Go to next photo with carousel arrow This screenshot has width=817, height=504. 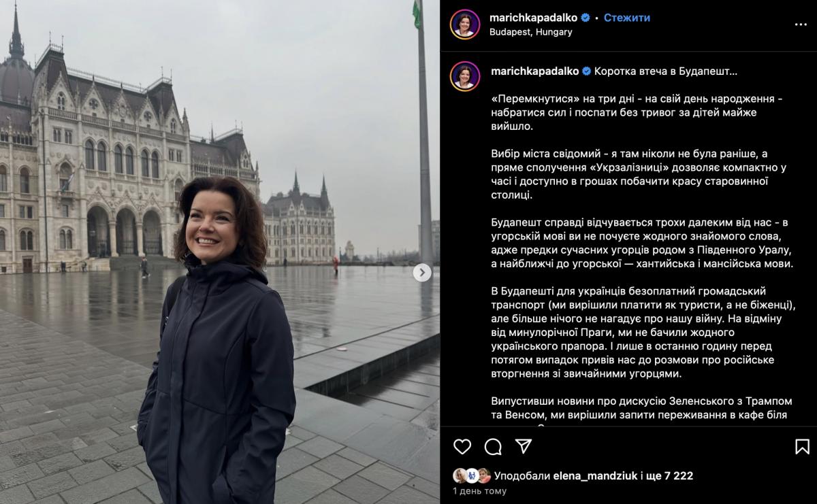(422, 273)
